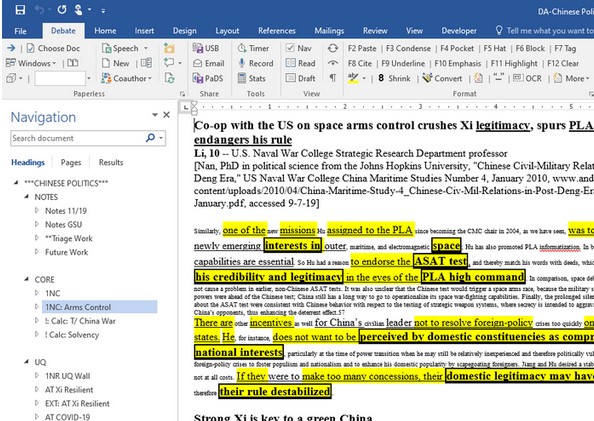
Task: Click the document icon next to speech New
Action: (x=146, y=63)
